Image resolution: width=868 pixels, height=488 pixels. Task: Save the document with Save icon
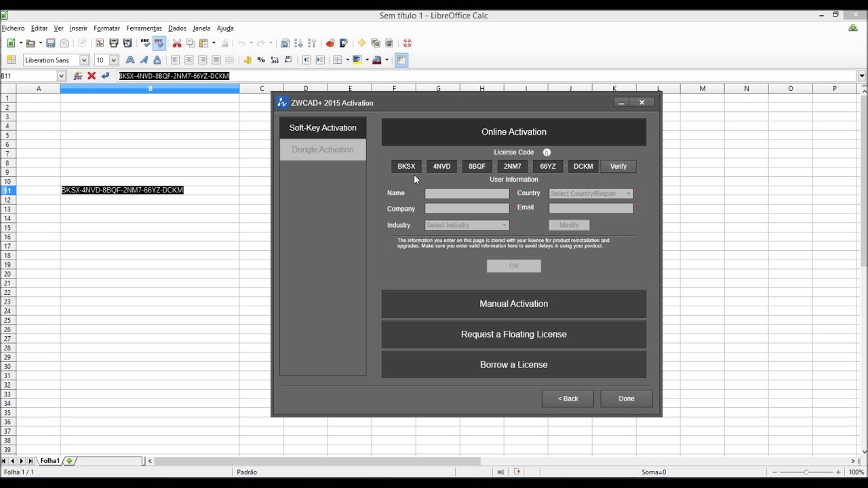click(51, 43)
